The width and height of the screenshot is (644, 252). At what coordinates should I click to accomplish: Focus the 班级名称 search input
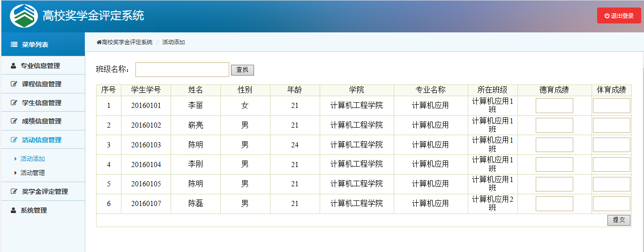point(182,69)
